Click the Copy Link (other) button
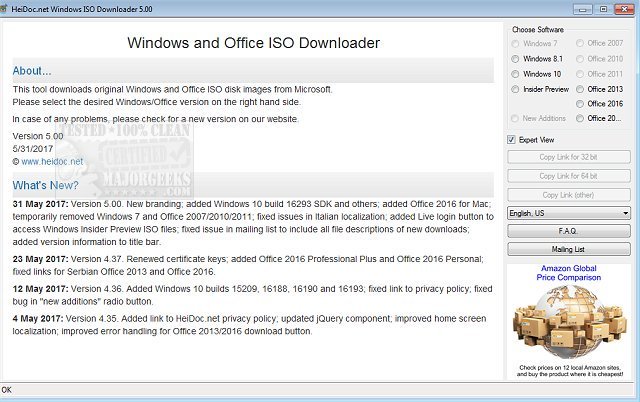Image resolution: width=640 pixels, height=402 pixels. coord(569,195)
